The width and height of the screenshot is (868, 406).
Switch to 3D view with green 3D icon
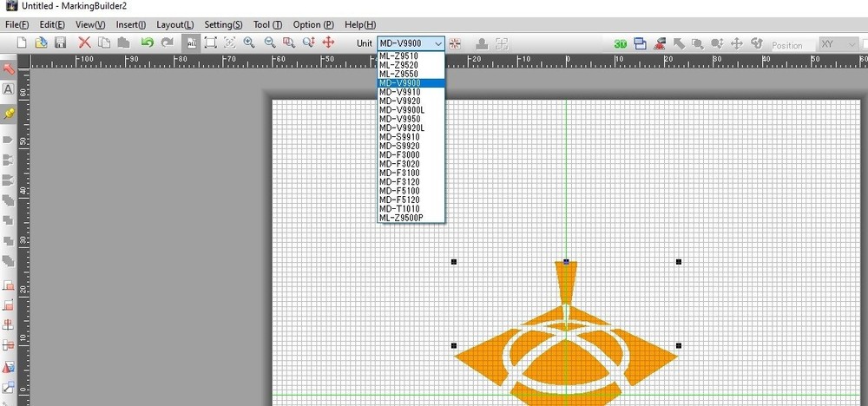[621, 44]
